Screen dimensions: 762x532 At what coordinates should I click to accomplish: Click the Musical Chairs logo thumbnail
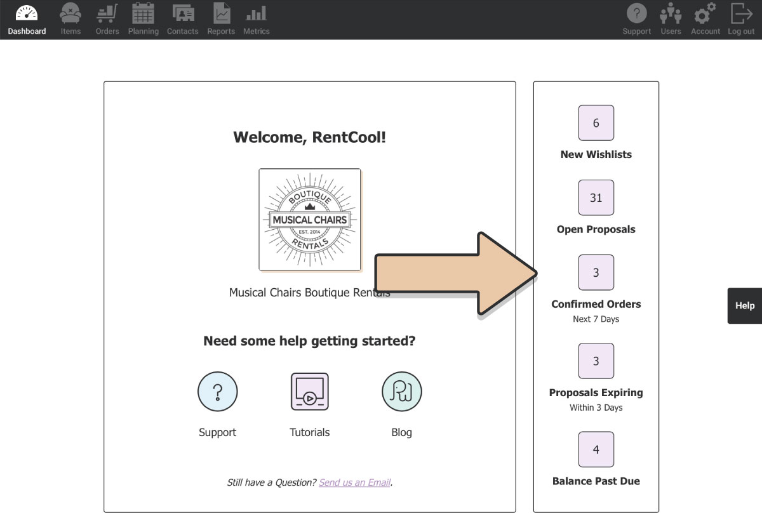pyautogui.click(x=310, y=220)
